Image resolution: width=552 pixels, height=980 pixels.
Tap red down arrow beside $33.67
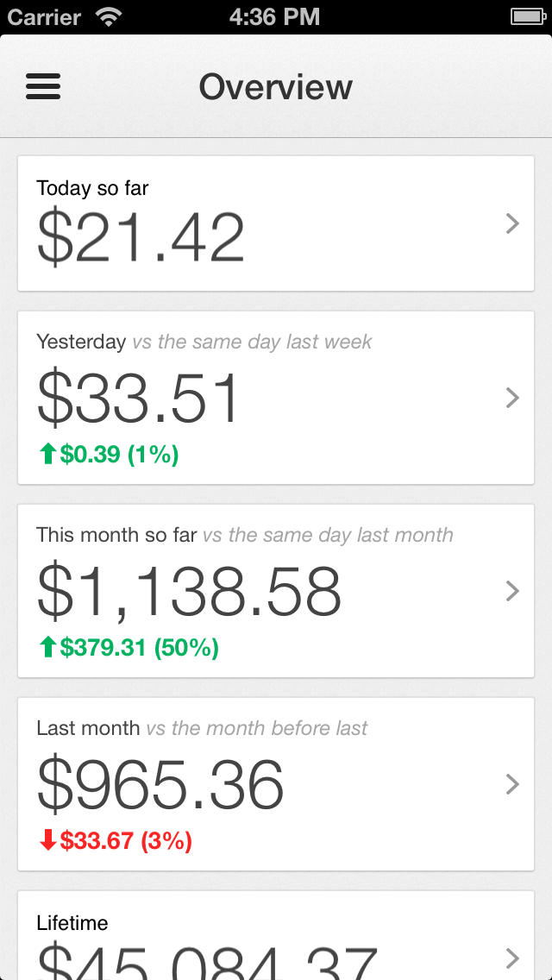click(x=48, y=840)
